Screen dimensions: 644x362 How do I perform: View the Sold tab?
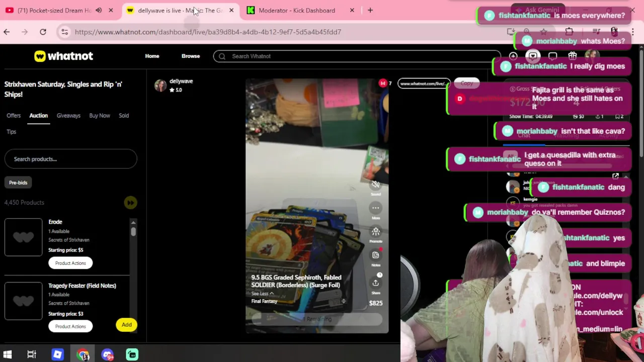click(x=124, y=116)
